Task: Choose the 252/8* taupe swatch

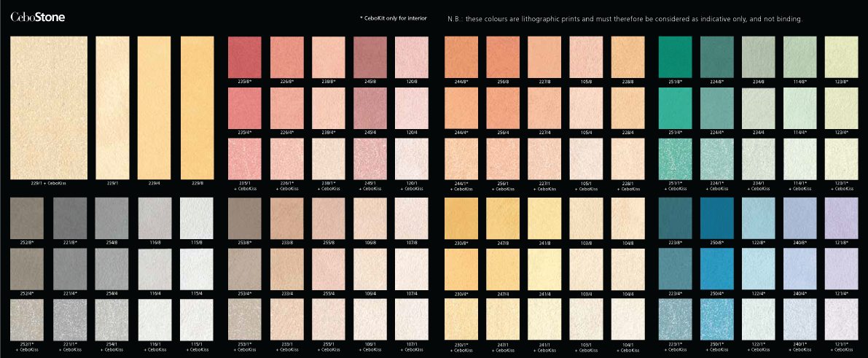Action: coord(27,217)
